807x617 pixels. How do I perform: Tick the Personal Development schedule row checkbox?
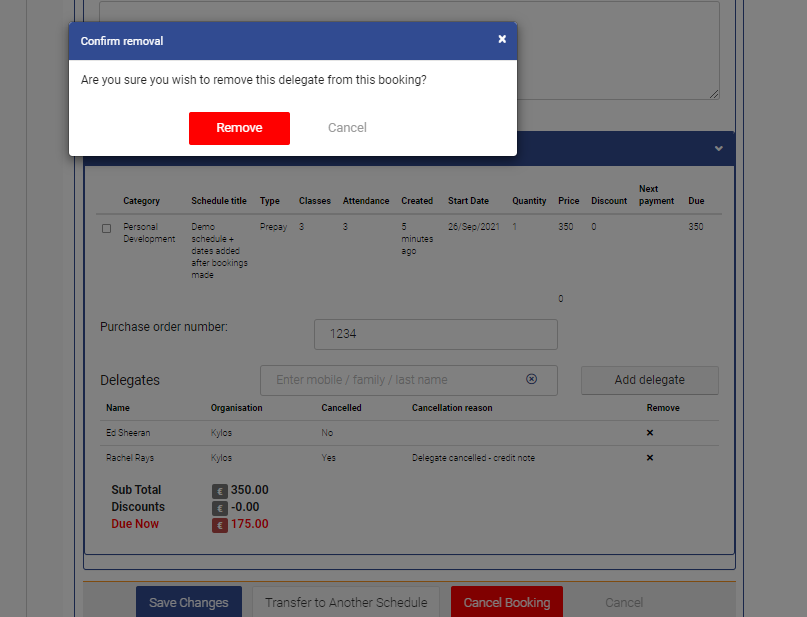click(107, 229)
